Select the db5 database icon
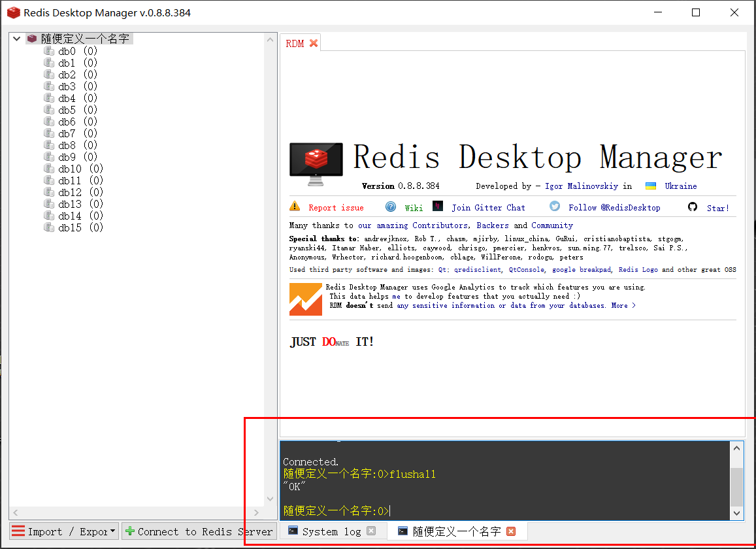 tap(49, 110)
